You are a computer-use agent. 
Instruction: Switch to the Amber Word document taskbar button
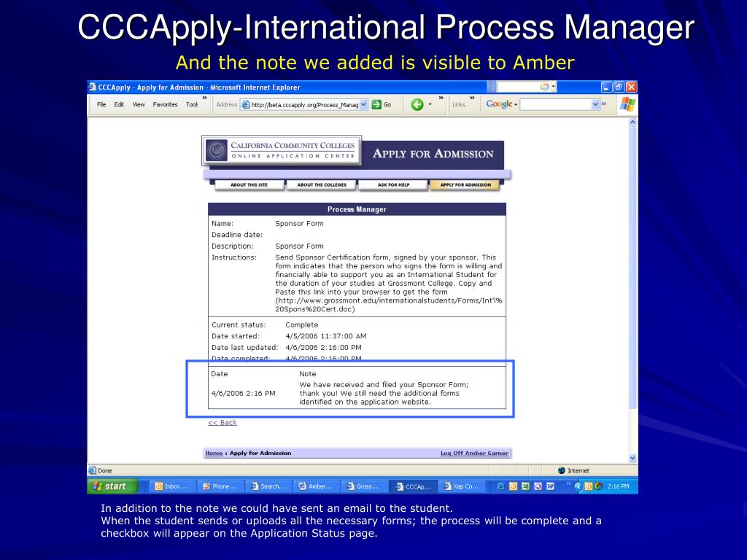pos(316,486)
